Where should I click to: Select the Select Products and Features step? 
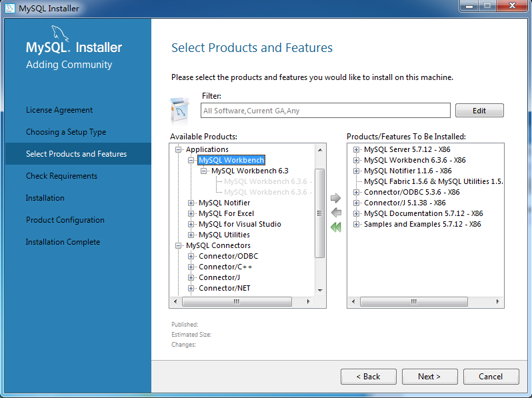(x=77, y=154)
